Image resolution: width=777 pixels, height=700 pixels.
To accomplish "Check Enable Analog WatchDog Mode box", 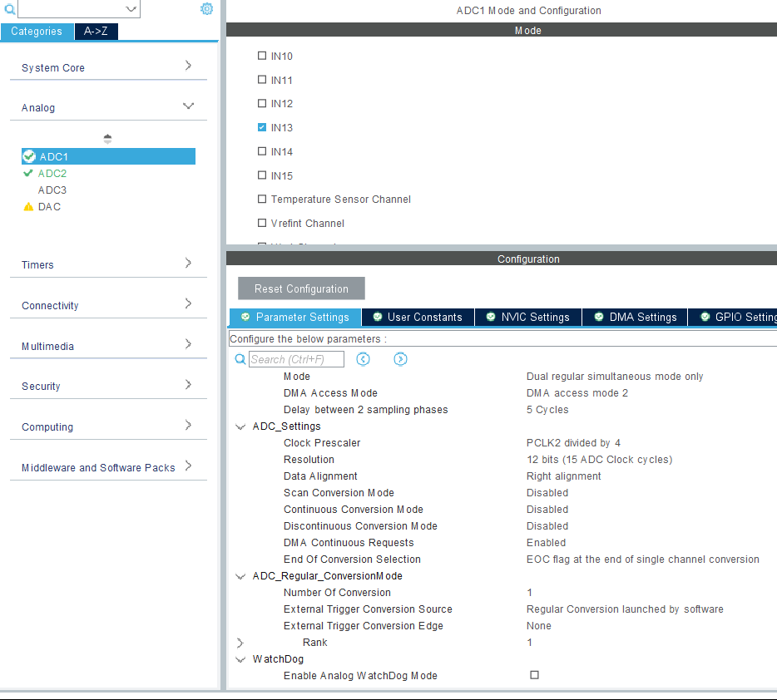I will click(534, 675).
